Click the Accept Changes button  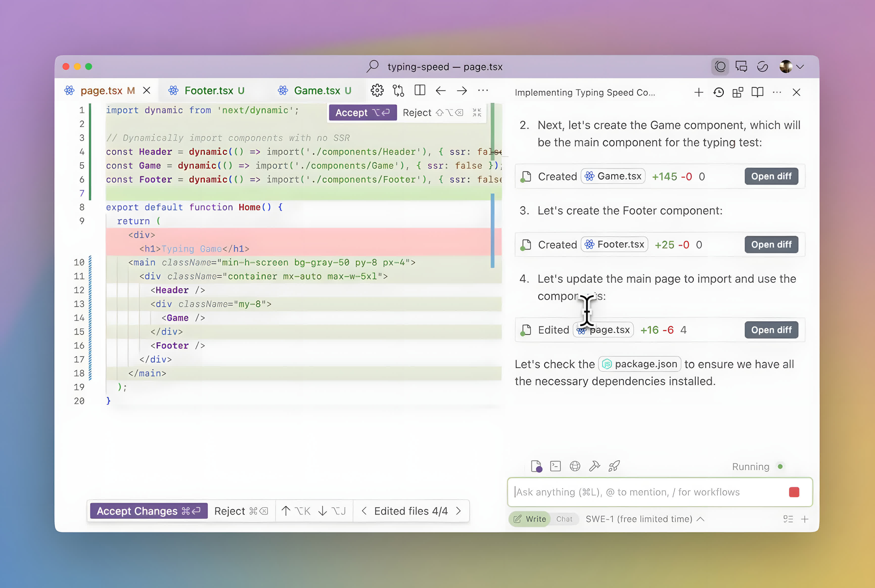pos(148,511)
